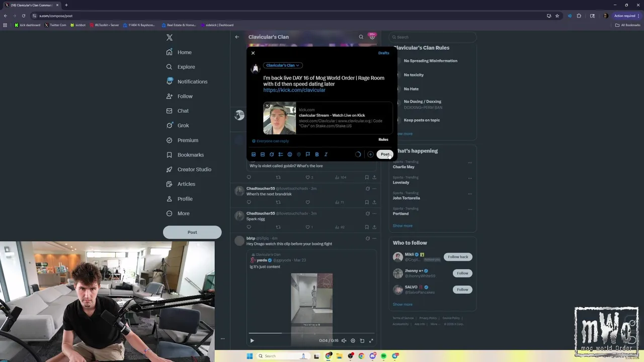Image resolution: width=644 pixels, height=362 pixels.
Task: Unmute the embedded video
Action: [344, 340]
